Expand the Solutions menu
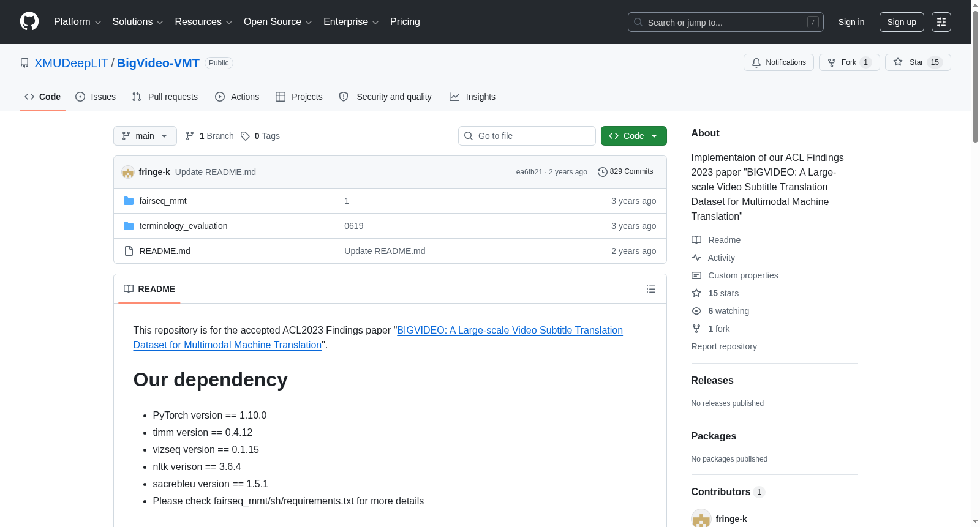Viewport: 980px width, 527px height. 138,22
